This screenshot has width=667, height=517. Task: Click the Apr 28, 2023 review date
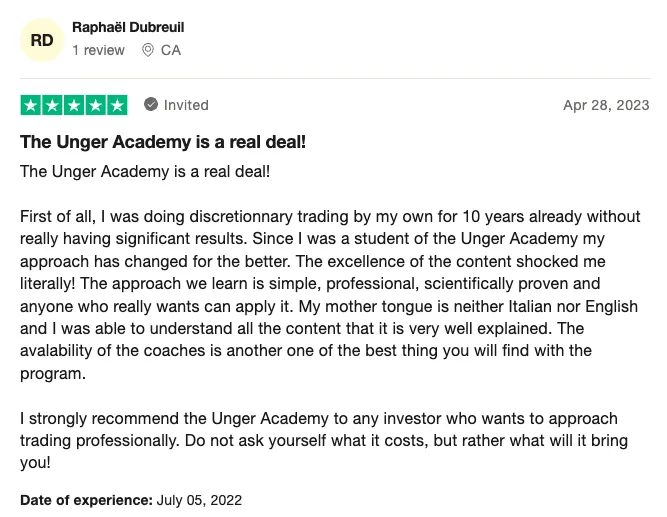[x=606, y=105]
